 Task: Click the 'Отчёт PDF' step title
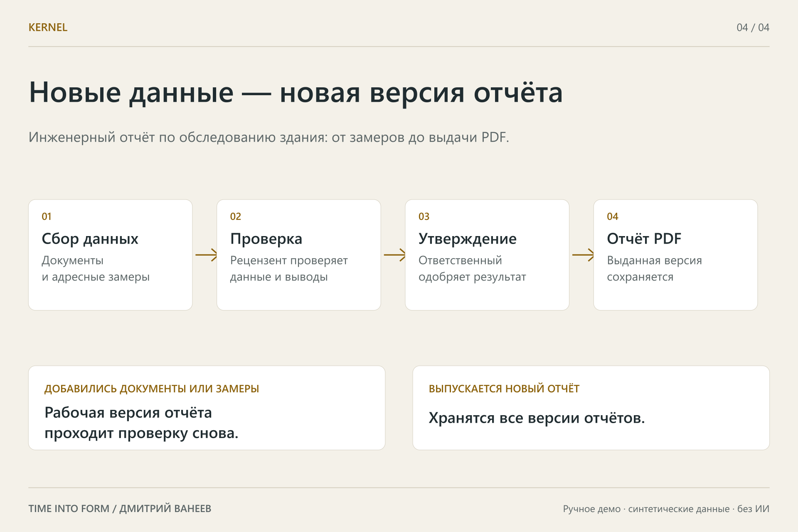[x=644, y=239]
